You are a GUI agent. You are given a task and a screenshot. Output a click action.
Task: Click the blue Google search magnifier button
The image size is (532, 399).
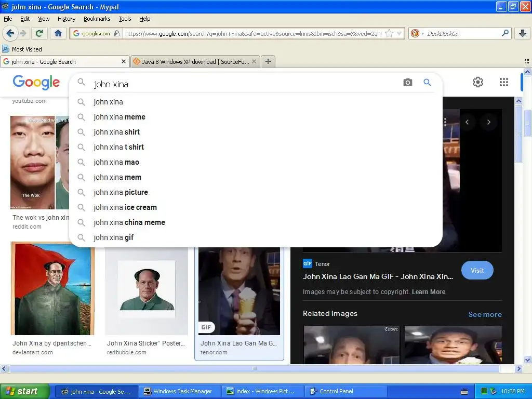427,82
